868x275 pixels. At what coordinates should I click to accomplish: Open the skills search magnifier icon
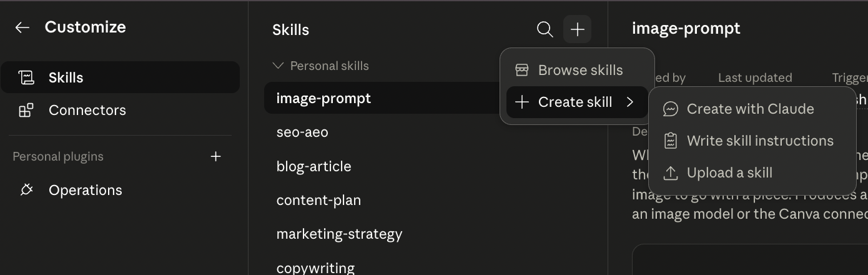click(545, 29)
